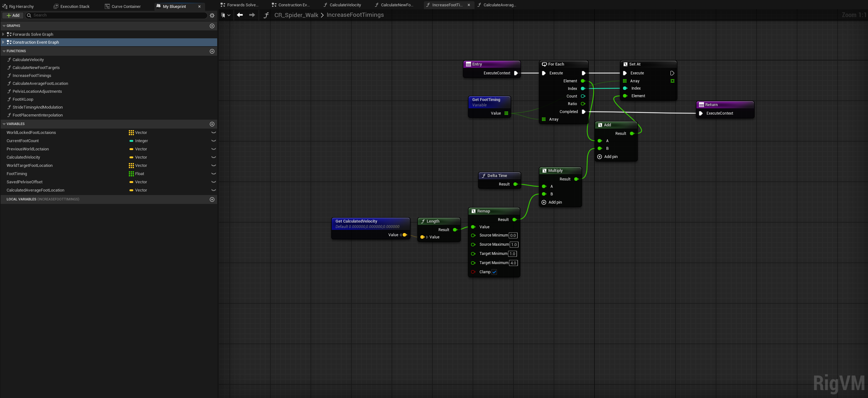Switch to the Execution Stack tab
Image resolution: width=868 pixels, height=398 pixels.
[x=72, y=6]
